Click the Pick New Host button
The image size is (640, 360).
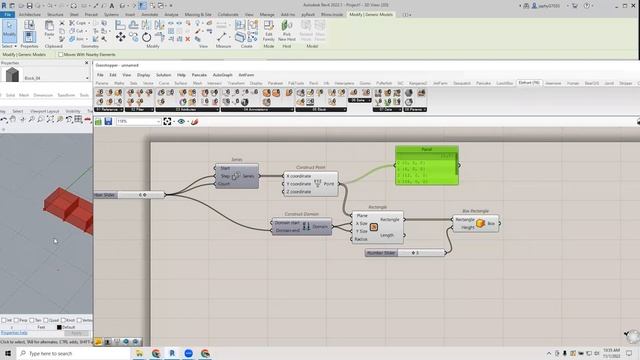(287, 31)
